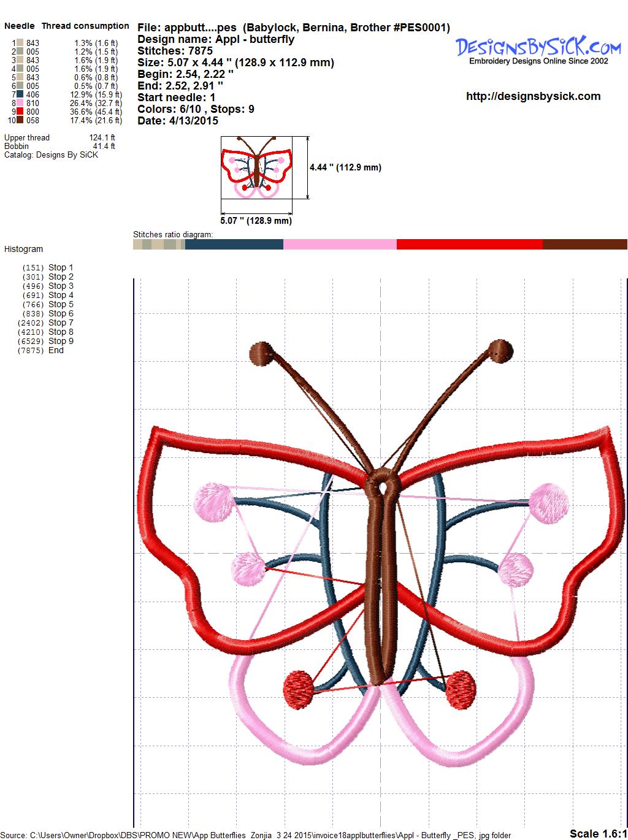This screenshot has width=628, height=840.
Task: Select needle 7 dark blue swatch
Action: pos(20,95)
